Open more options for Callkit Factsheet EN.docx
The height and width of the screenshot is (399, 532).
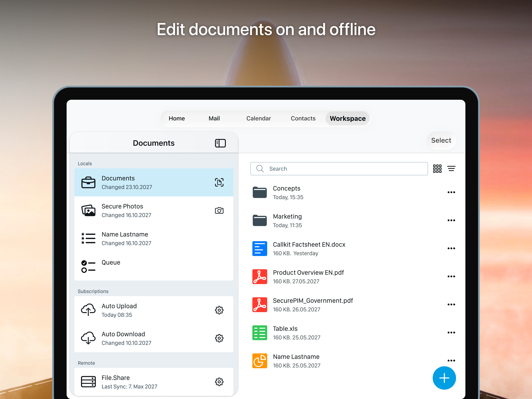pos(451,248)
